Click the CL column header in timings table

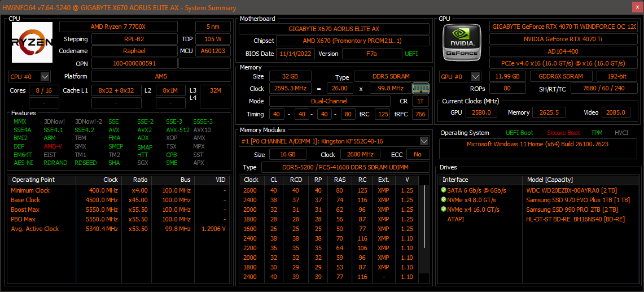coord(274,180)
